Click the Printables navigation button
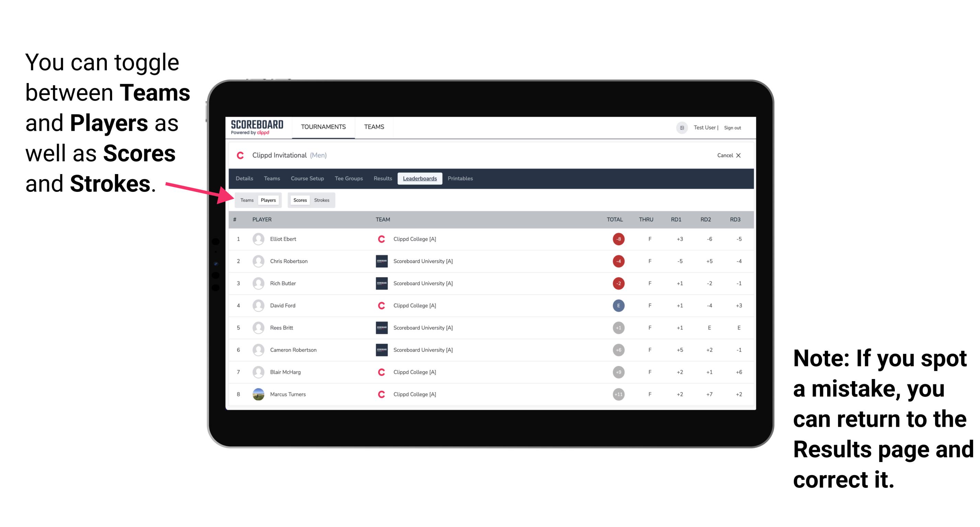980x527 pixels. tap(461, 179)
